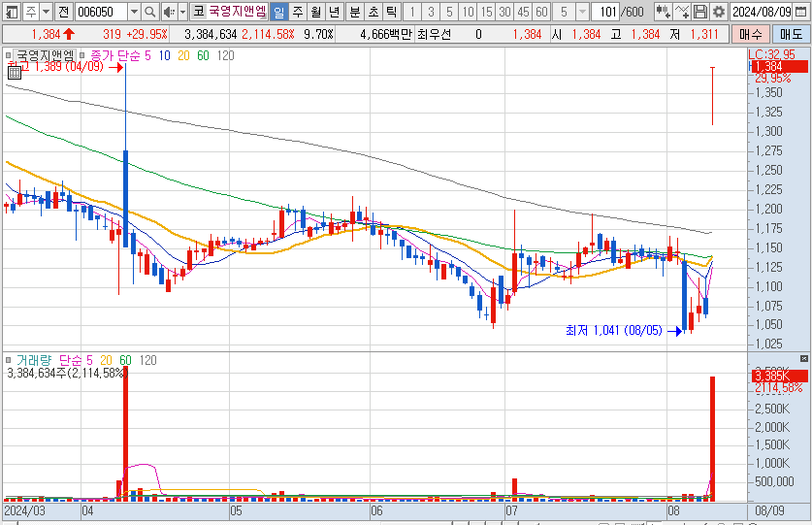The width and height of the screenshot is (812, 525).
Task: Click the 5-day moving average swatch label
Action: click(147, 55)
